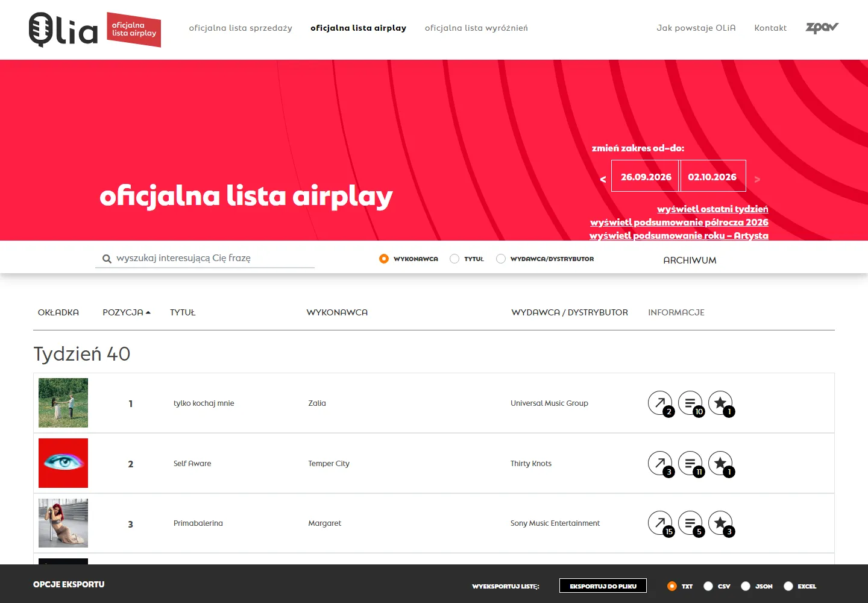Click list icon in Self Aware row
868x603 pixels.
click(x=690, y=463)
